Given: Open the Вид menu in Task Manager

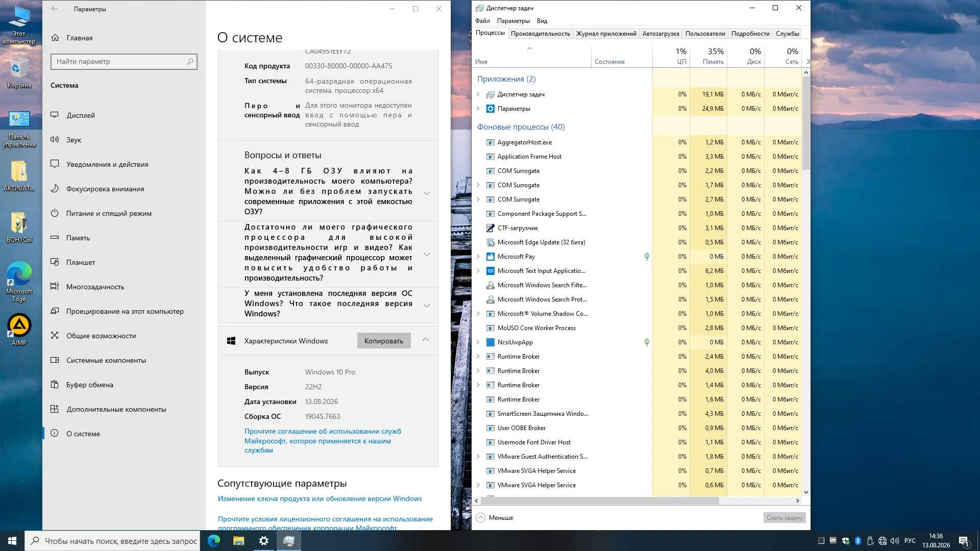Looking at the screenshot, I should click(542, 21).
